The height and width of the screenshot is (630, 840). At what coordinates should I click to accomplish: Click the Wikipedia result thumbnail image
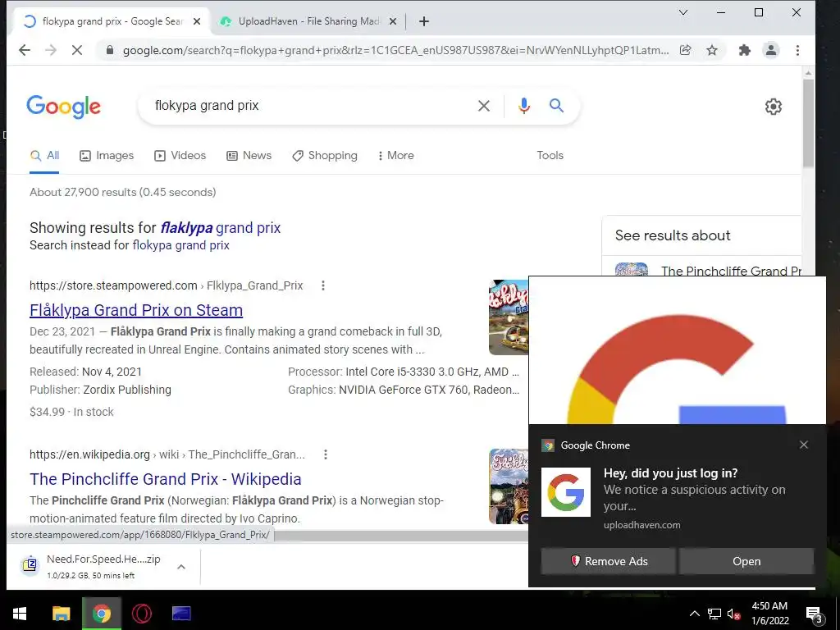click(509, 486)
